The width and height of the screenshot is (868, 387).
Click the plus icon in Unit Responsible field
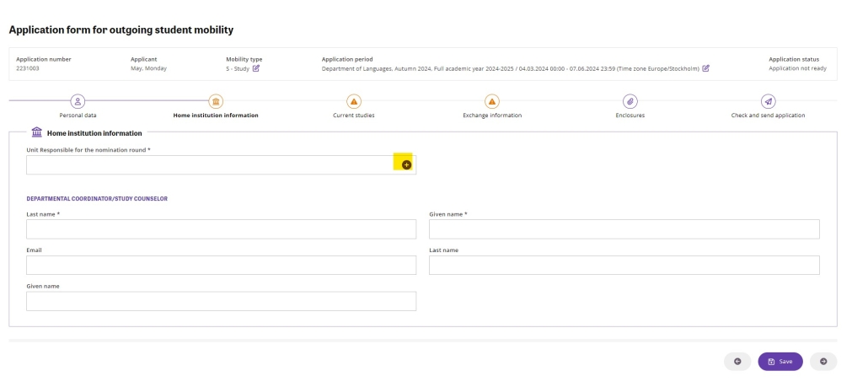click(x=406, y=165)
